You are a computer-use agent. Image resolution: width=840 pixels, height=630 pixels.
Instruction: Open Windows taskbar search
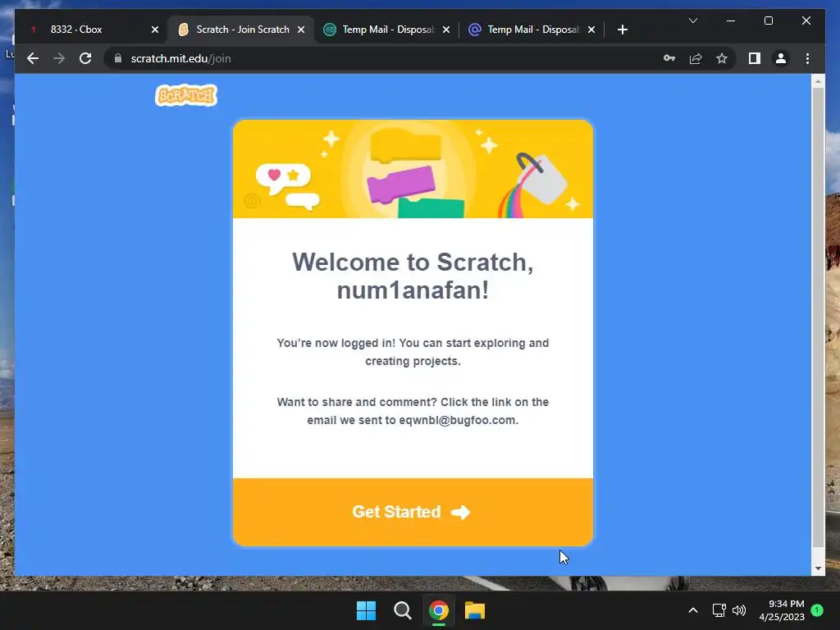click(x=402, y=610)
